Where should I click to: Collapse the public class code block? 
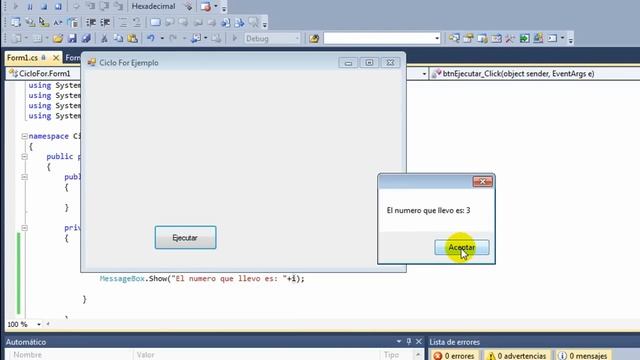click(x=24, y=156)
